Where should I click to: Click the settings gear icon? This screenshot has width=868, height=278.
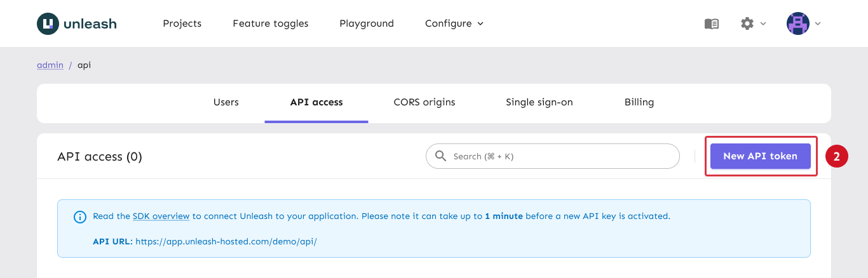click(747, 23)
